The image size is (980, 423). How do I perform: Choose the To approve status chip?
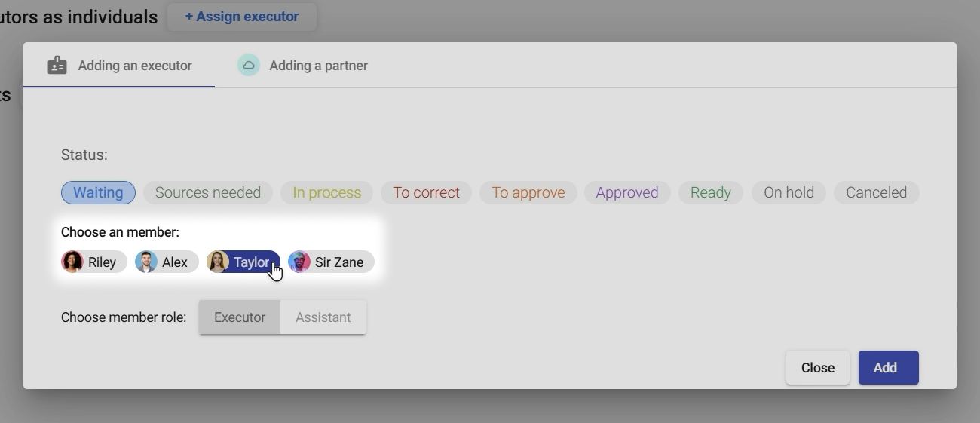(x=528, y=192)
